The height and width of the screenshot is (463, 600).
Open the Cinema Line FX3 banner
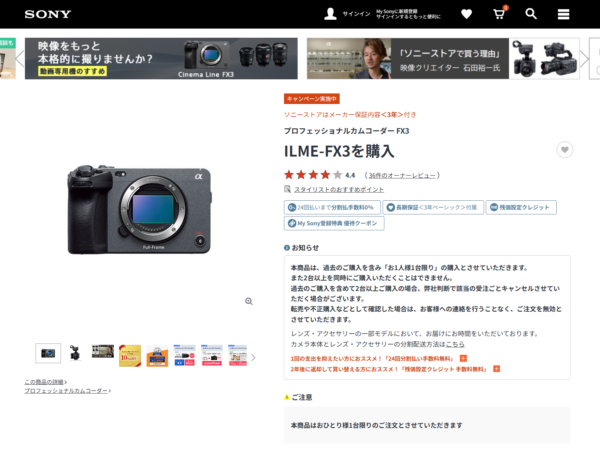pos(161,59)
